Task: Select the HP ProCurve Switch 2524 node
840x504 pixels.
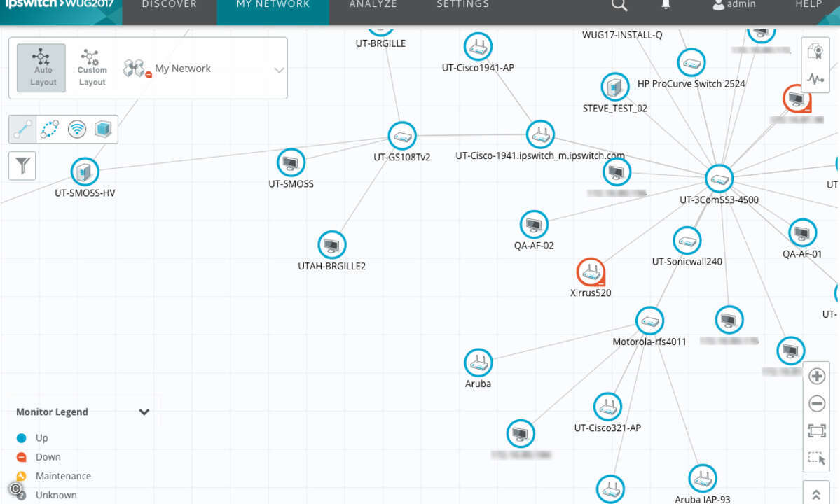Action: 691,62
